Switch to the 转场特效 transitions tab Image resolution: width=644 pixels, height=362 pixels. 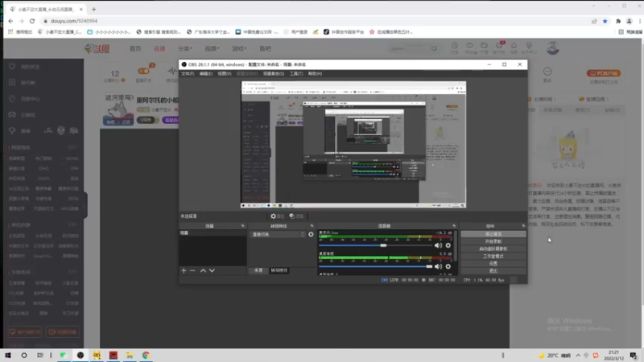pos(279,270)
